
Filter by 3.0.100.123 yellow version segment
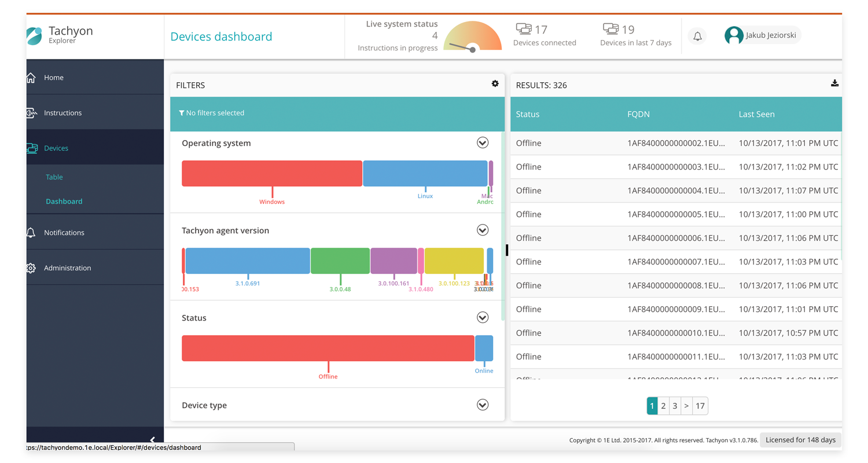click(x=454, y=261)
